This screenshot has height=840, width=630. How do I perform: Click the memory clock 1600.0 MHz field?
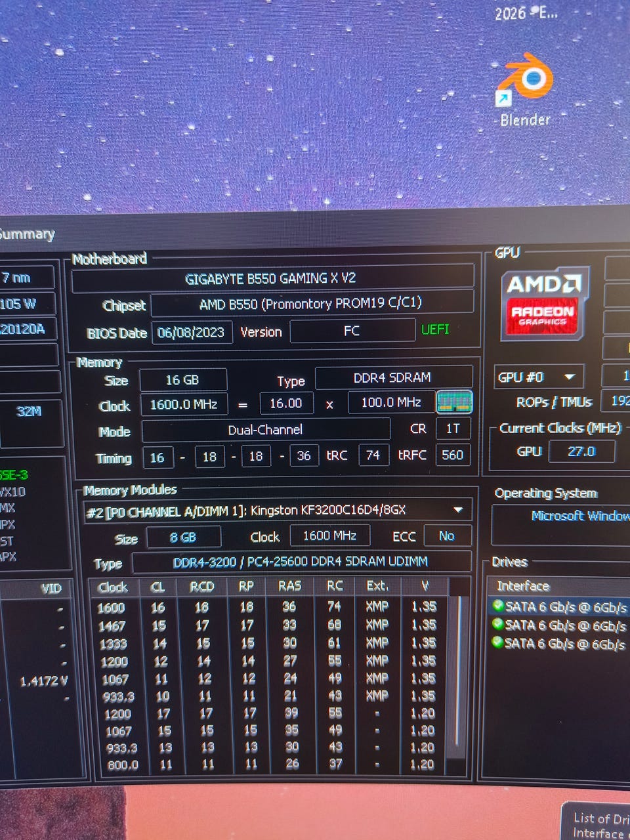click(183, 404)
